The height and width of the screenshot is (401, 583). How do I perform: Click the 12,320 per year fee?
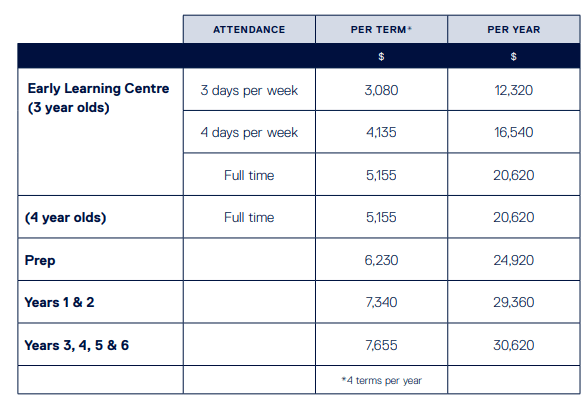[513, 90]
